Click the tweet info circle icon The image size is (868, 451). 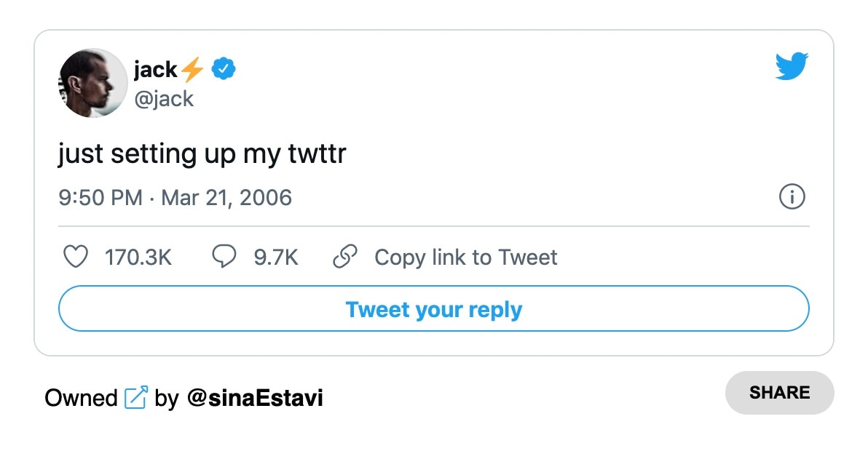click(x=792, y=196)
